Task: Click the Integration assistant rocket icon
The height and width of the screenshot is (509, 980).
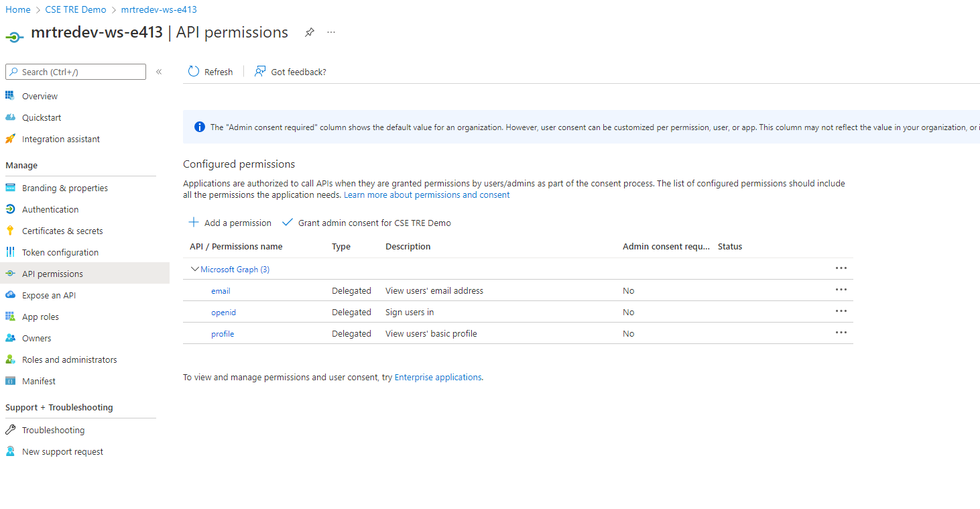Action: tap(10, 139)
